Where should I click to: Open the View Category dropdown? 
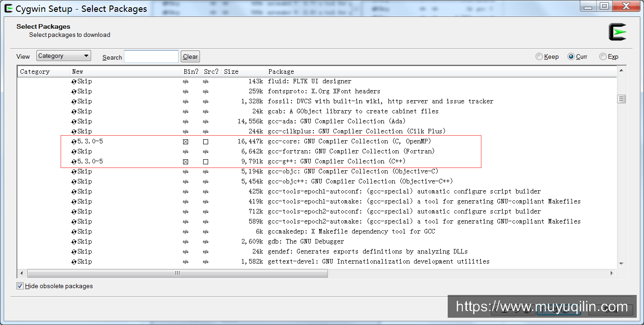point(64,56)
